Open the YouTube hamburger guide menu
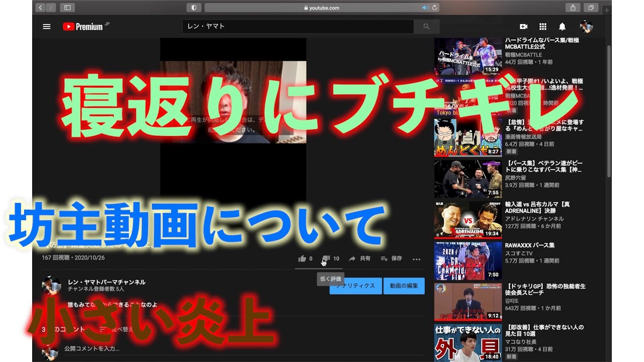The image size is (644, 362). [x=47, y=27]
